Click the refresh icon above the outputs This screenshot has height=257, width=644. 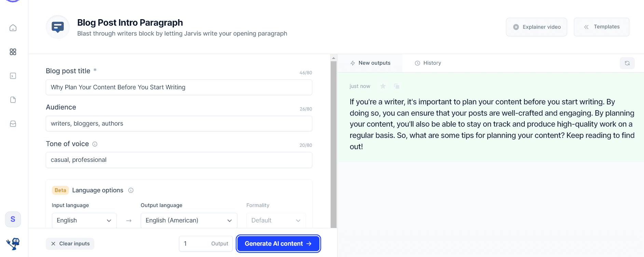pyautogui.click(x=627, y=63)
